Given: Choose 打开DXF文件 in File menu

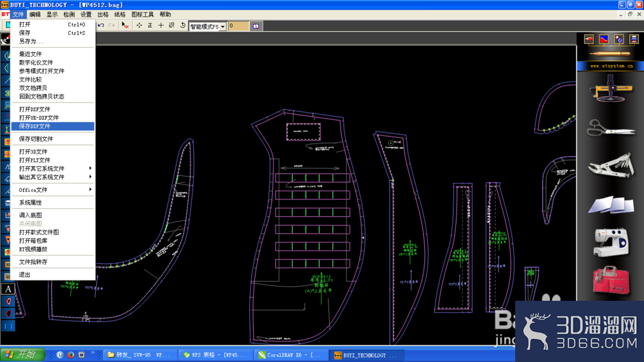Looking at the screenshot, I should (53, 110).
